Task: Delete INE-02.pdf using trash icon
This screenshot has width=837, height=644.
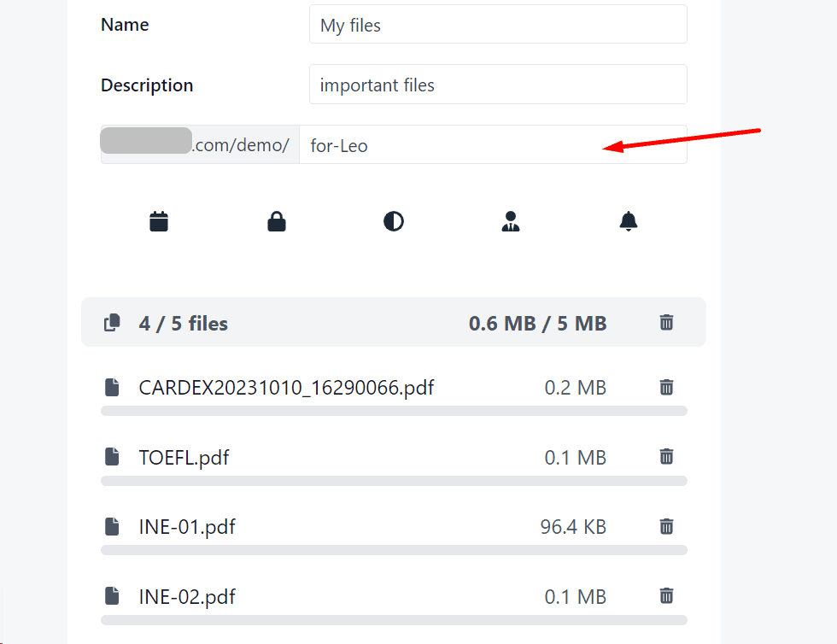Action: coord(667,595)
